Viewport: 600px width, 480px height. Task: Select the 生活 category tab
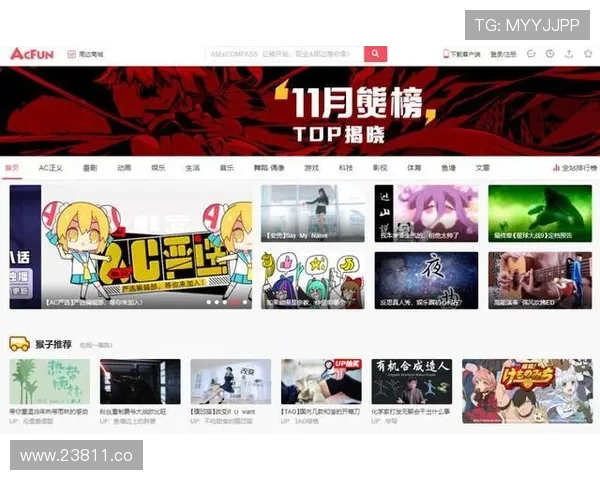pyautogui.click(x=192, y=168)
